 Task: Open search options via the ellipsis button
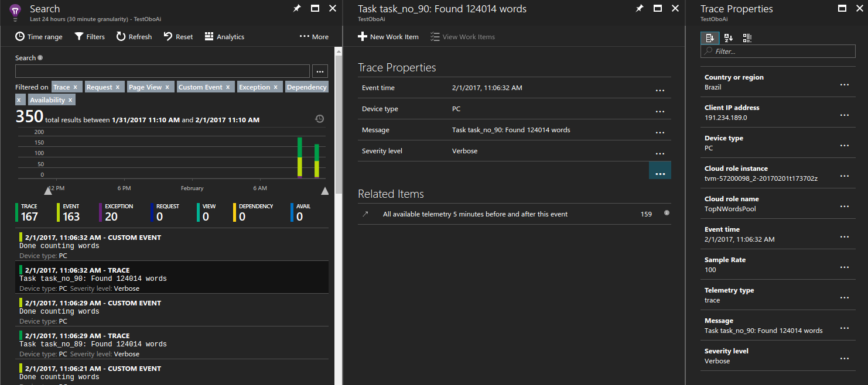(x=320, y=71)
